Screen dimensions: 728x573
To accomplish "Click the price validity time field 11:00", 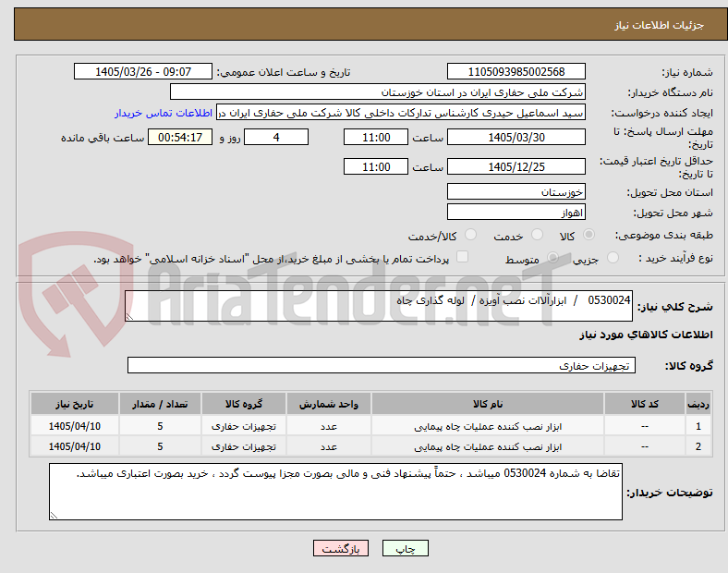I will click(x=376, y=166).
